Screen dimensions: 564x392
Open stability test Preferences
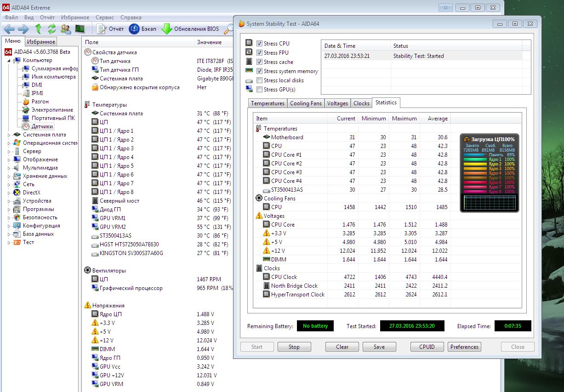coord(464,347)
